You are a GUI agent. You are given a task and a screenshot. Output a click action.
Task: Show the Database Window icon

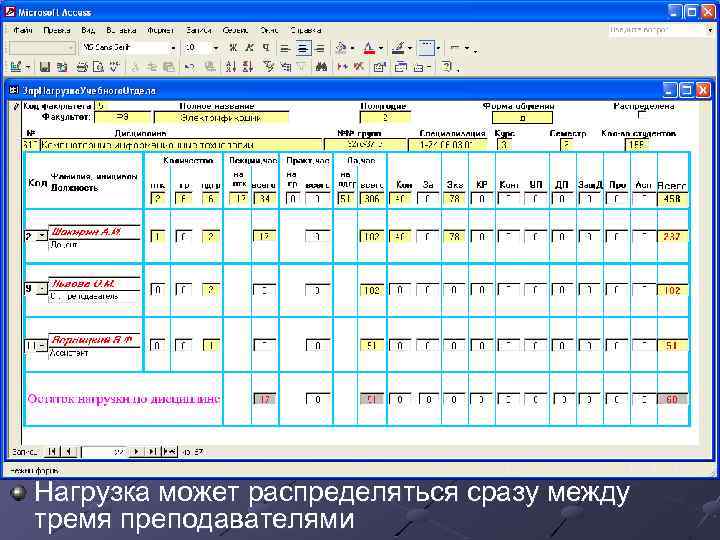tap(401, 67)
